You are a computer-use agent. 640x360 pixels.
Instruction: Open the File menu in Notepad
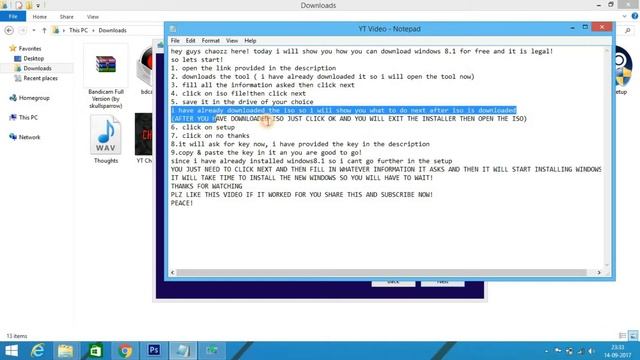point(175,41)
